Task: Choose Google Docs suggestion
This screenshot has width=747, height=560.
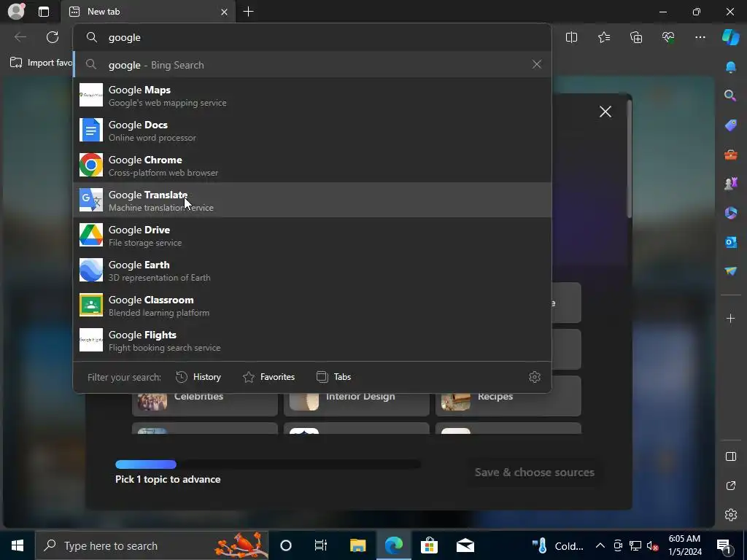Action: (312, 131)
